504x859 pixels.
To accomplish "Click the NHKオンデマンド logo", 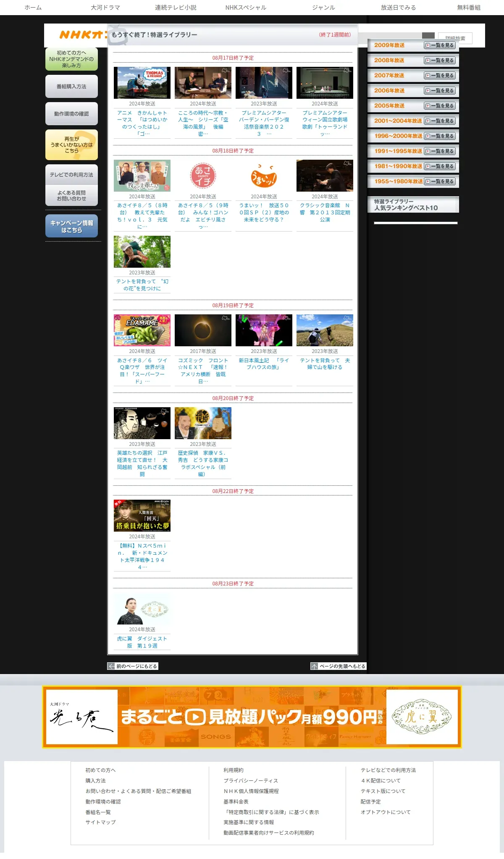I will pyautogui.click(x=82, y=35).
